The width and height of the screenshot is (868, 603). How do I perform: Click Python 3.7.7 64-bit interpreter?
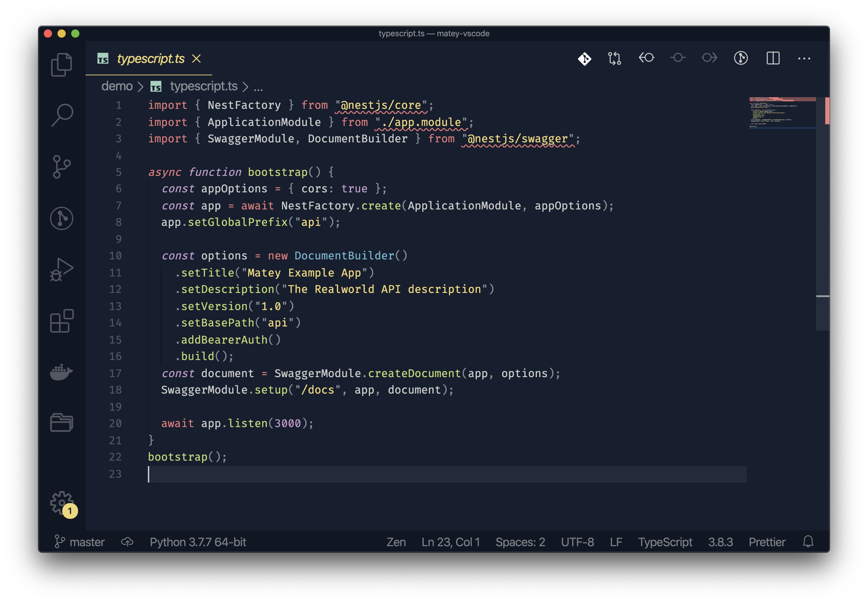[x=197, y=542]
